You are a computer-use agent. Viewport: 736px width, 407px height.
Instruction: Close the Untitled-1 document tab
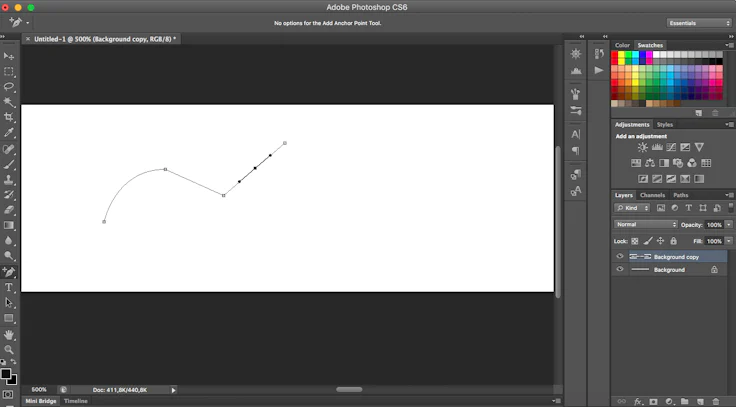[28, 39]
